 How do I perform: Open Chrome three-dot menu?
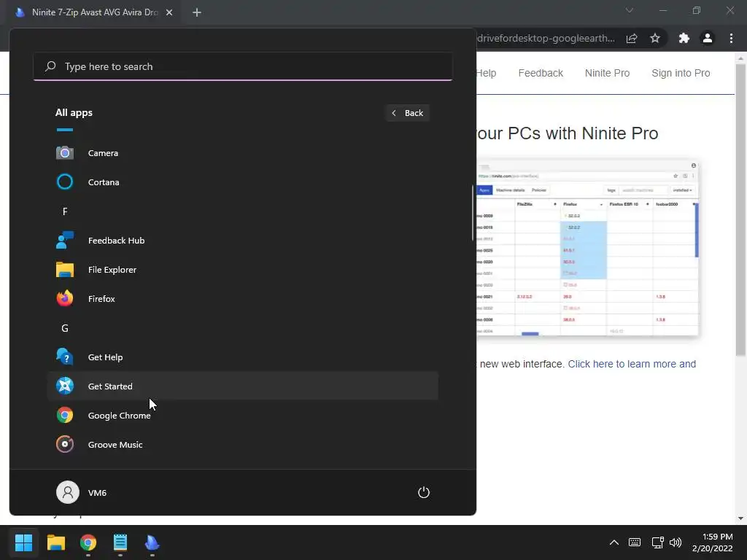pos(731,38)
